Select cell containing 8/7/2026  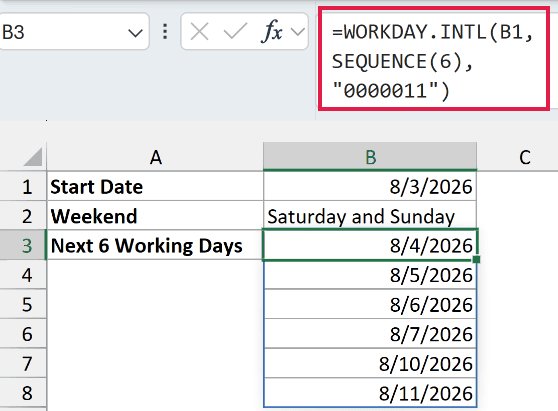370,334
